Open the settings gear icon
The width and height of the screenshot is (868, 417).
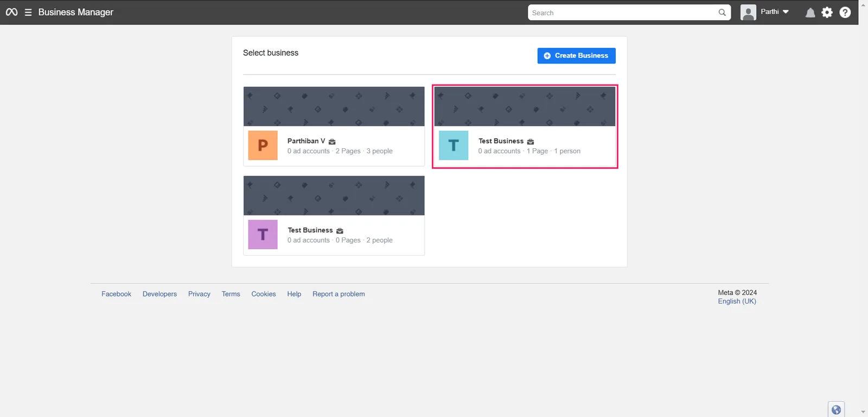click(827, 12)
